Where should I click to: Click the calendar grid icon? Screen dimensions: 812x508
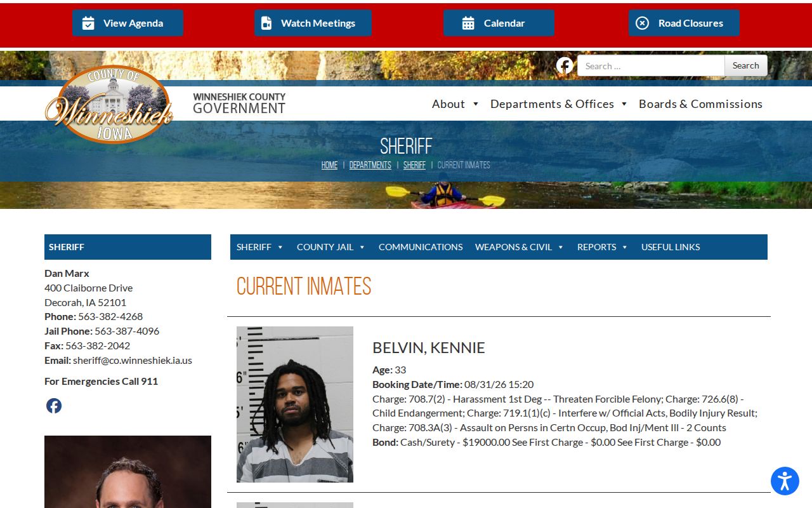pyautogui.click(x=468, y=23)
